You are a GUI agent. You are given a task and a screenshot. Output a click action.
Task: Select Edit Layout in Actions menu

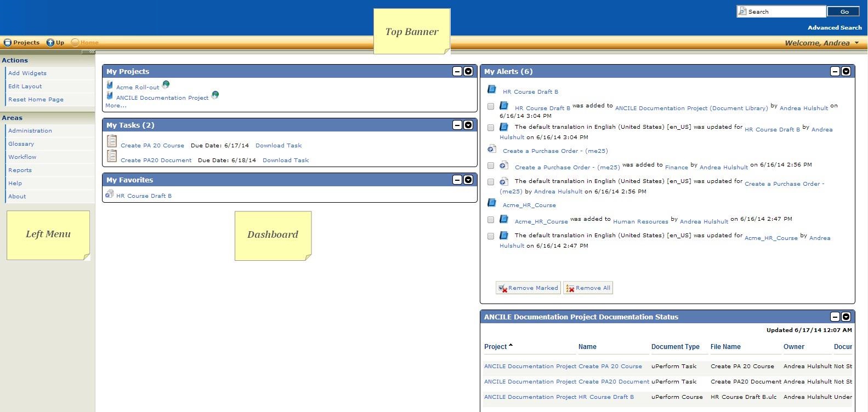coord(25,86)
